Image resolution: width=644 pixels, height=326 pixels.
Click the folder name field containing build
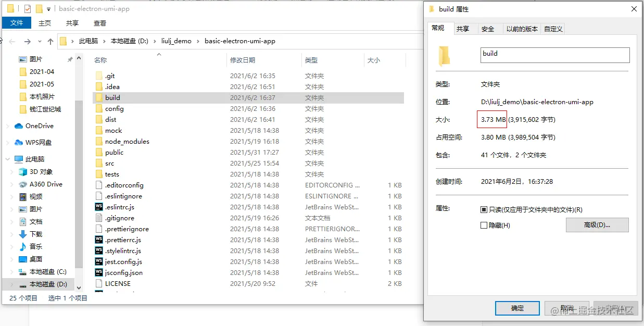[x=555, y=55]
